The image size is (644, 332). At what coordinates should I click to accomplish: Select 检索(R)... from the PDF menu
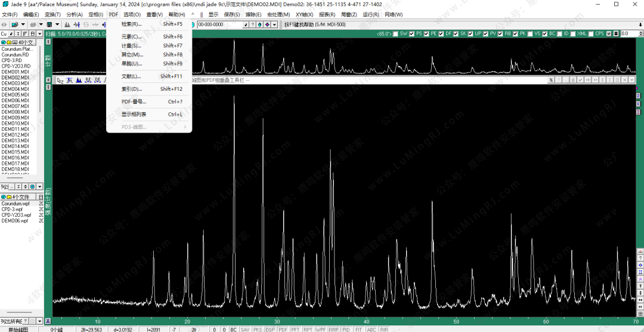pos(131,24)
